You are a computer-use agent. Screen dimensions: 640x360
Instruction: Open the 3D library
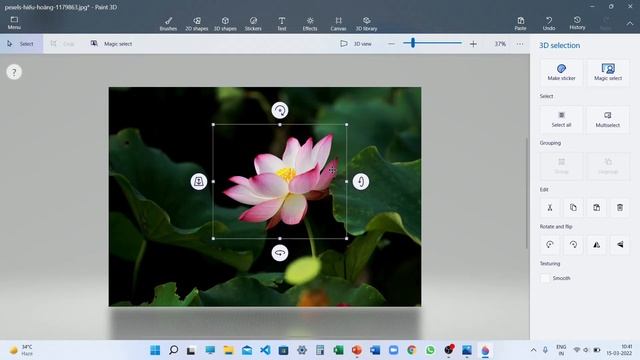366,24
